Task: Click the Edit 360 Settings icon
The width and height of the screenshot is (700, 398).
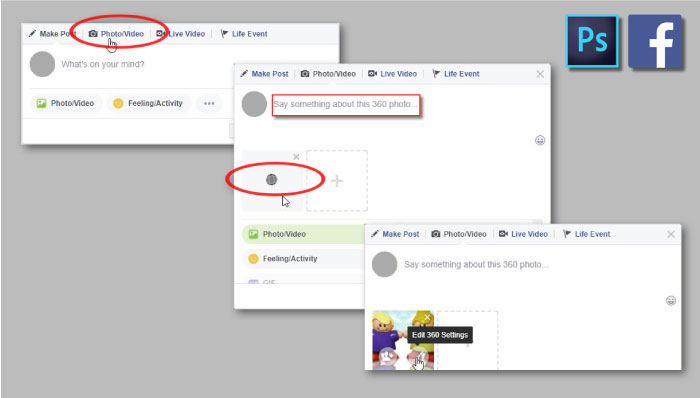Action: pyautogui.click(x=417, y=357)
